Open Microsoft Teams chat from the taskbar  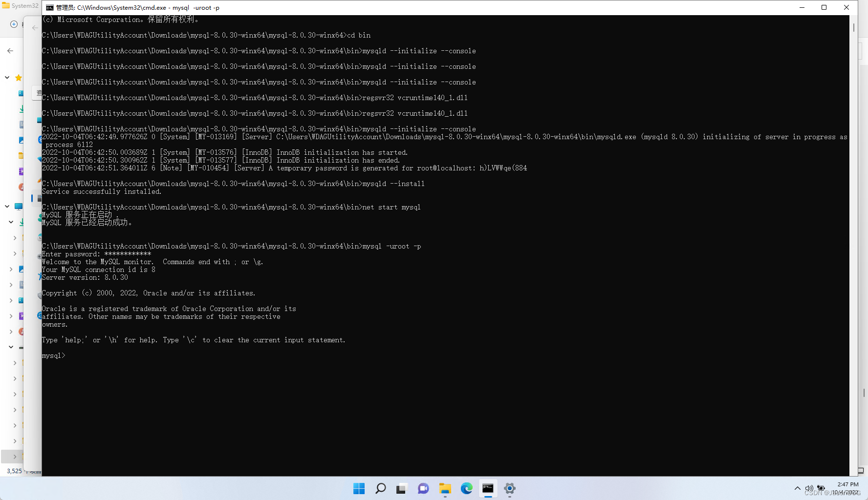click(x=423, y=488)
